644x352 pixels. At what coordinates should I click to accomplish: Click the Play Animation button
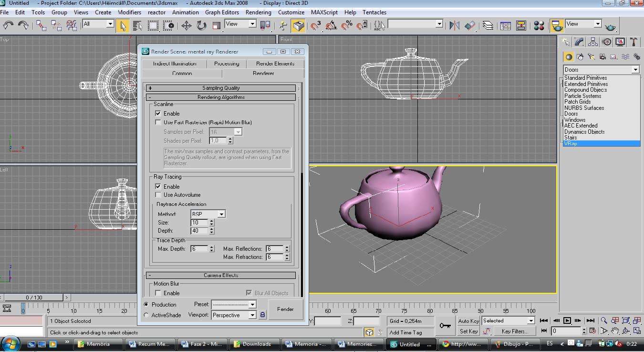(567, 320)
